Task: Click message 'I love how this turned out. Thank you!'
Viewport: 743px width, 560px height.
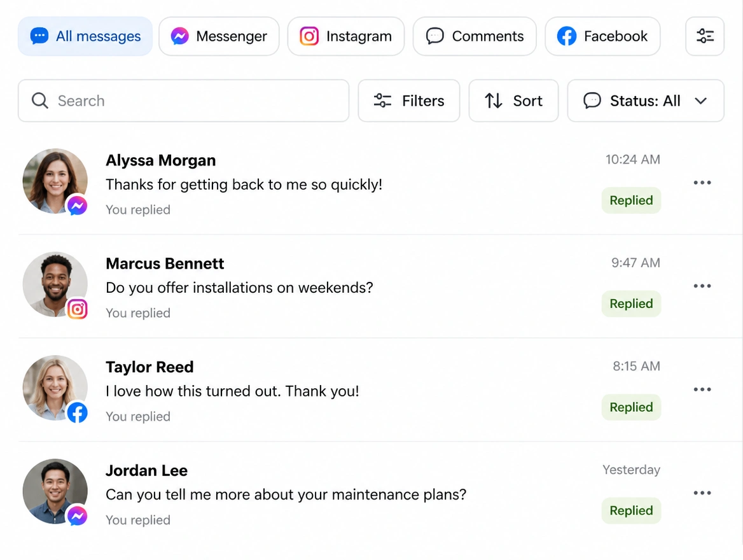Action: click(x=232, y=391)
